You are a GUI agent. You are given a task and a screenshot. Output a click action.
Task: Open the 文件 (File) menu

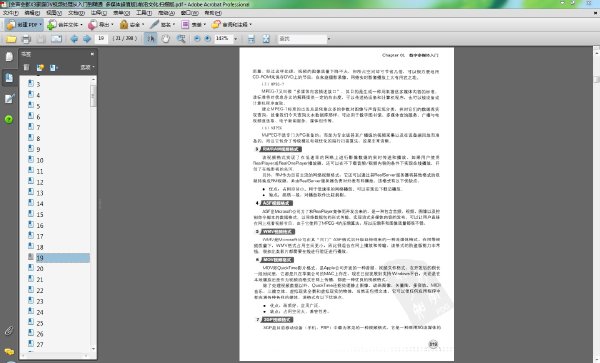pos(10,13)
